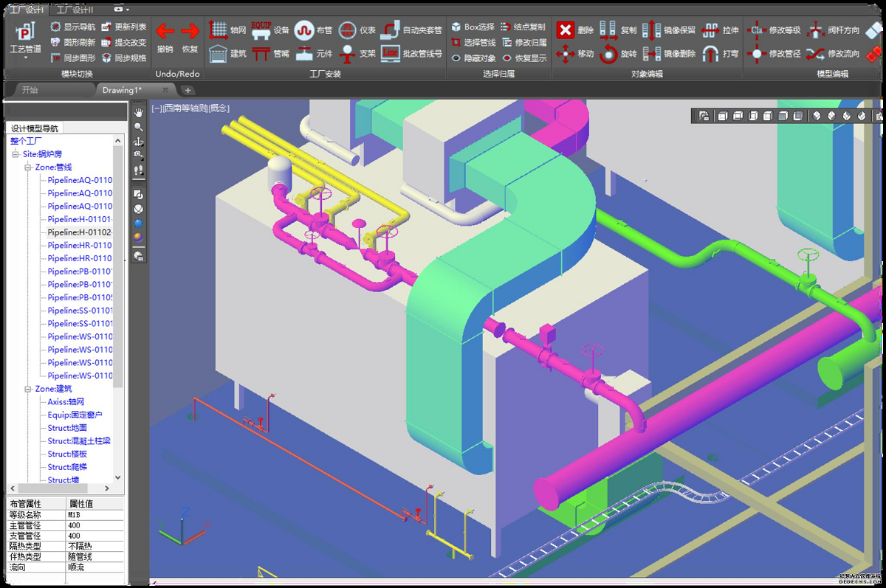The image size is (886, 588).
Task: Add a new drawing tab
Action: click(x=188, y=90)
